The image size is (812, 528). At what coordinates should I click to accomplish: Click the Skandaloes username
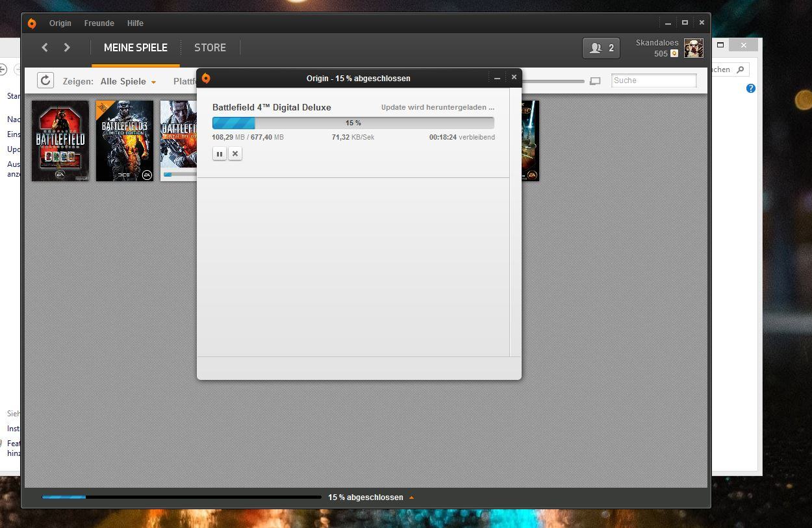[657, 43]
